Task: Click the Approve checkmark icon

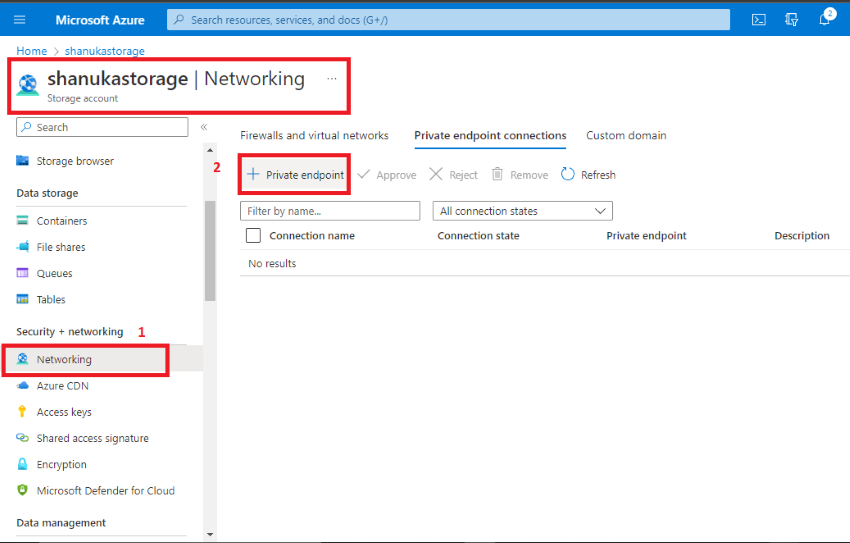Action: click(x=363, y=174)
